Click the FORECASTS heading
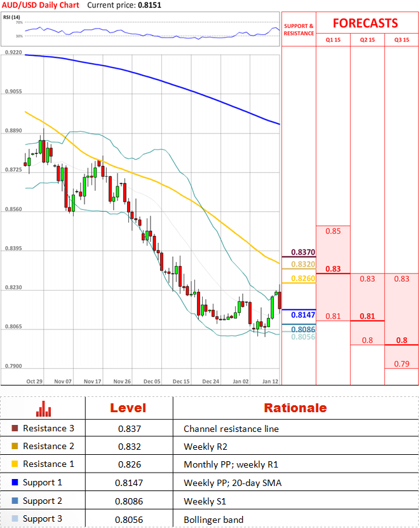This screenshot has width=420, height=528. 365,24
